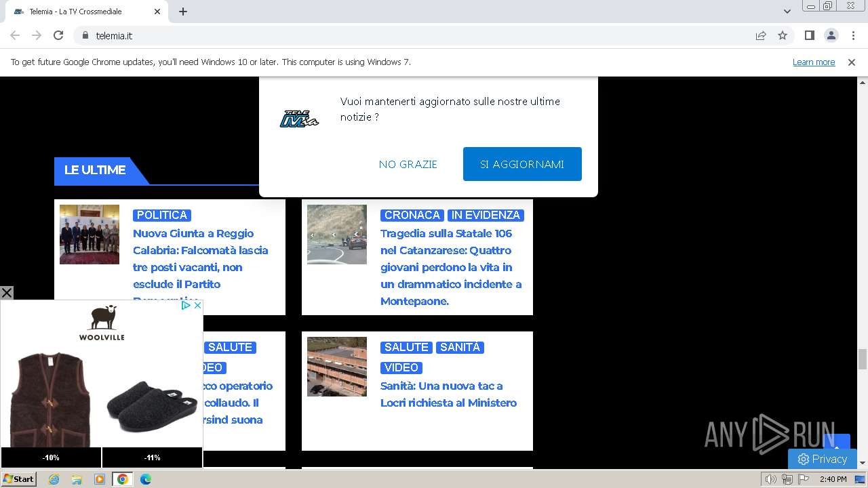
Task: Close the Woolville ad with small X
Action: tap(197, 306)
